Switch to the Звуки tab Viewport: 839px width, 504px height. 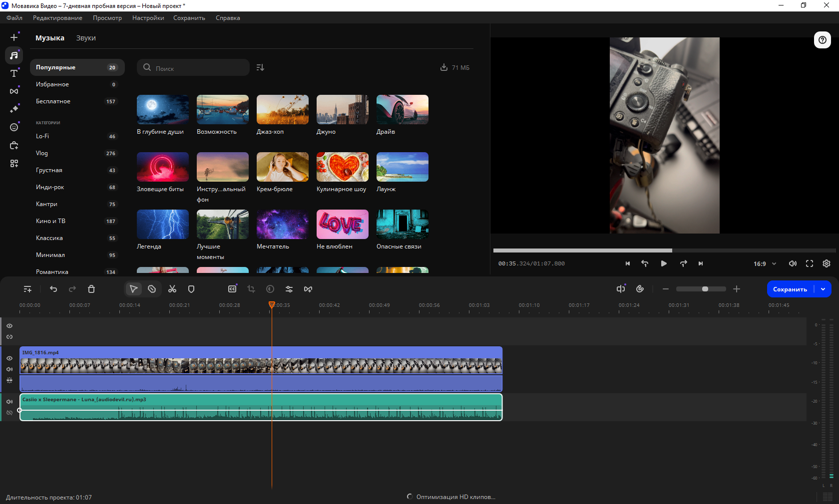[x=86, y=38]
